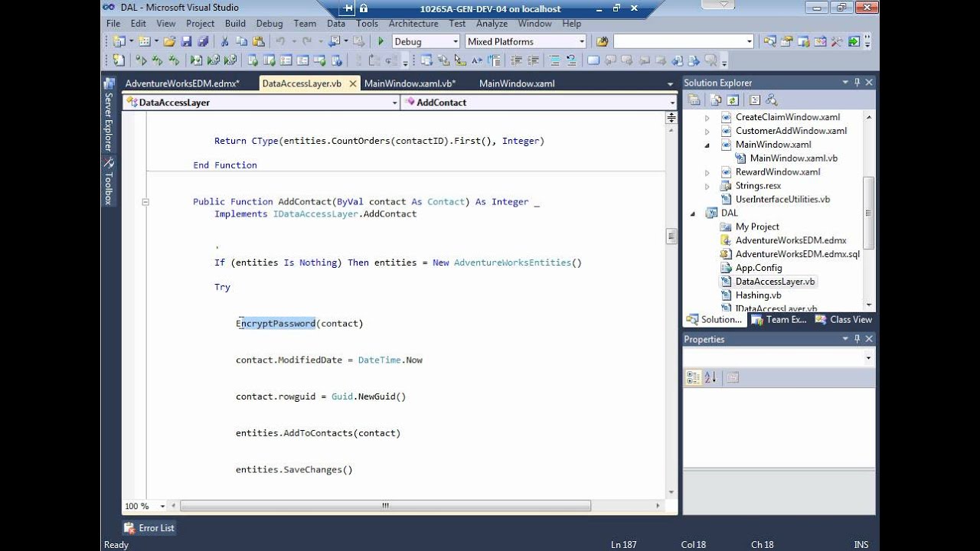
Task: Open AddContact method dropdown
Action: [x=672, y=103]
